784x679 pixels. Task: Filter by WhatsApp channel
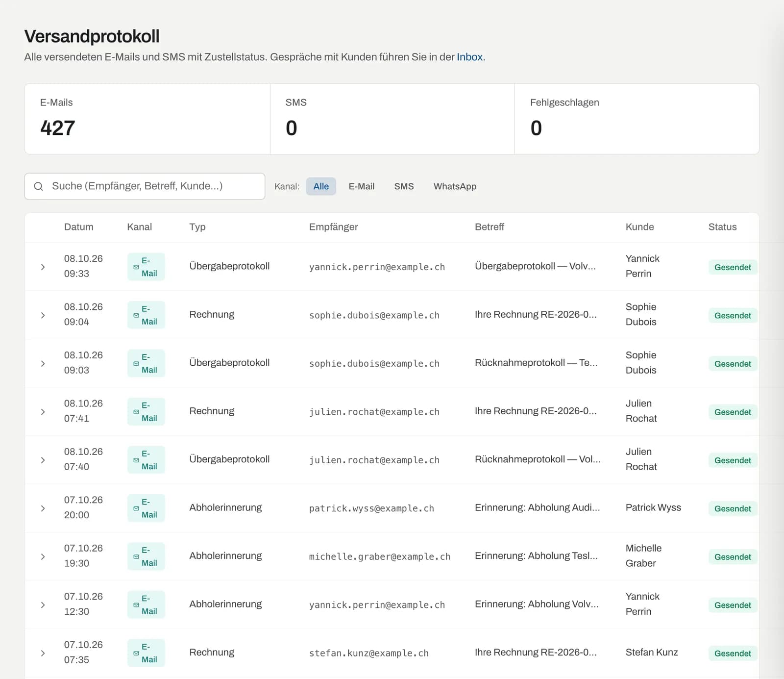click(455, 186)
